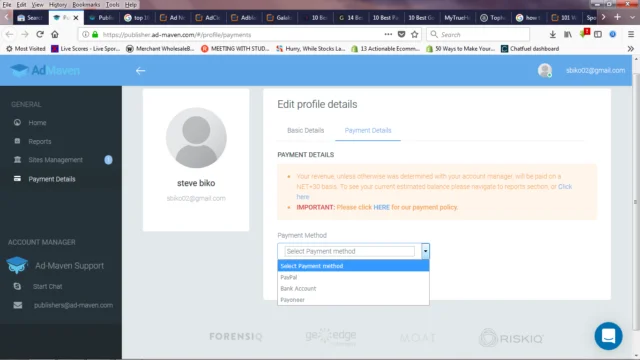Email publishers@ad-maven.com support link
The image size is (640, 360).
[x=73, y=305]
